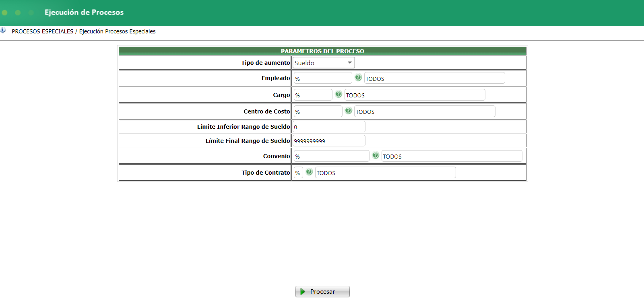Open the Centro de Costo lookup icon

point(349,111)
